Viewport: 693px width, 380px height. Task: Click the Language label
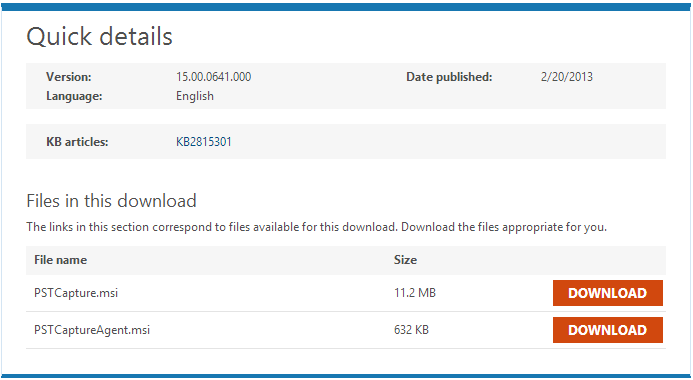coord(74,96)
